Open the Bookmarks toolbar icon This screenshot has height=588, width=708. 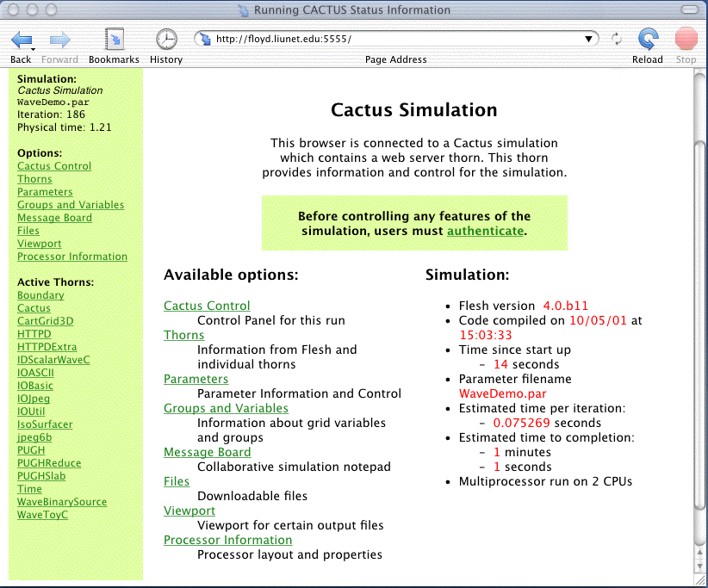click(x=114, y=40)
